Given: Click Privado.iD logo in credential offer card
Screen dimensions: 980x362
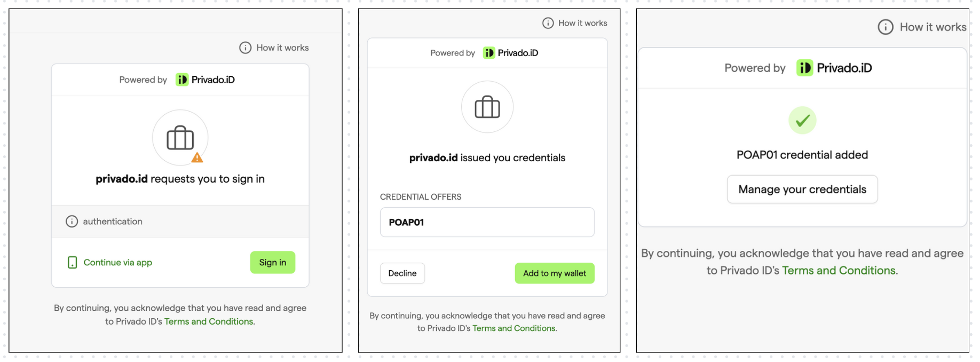Looking at the screenshot, I should point(511,52).
